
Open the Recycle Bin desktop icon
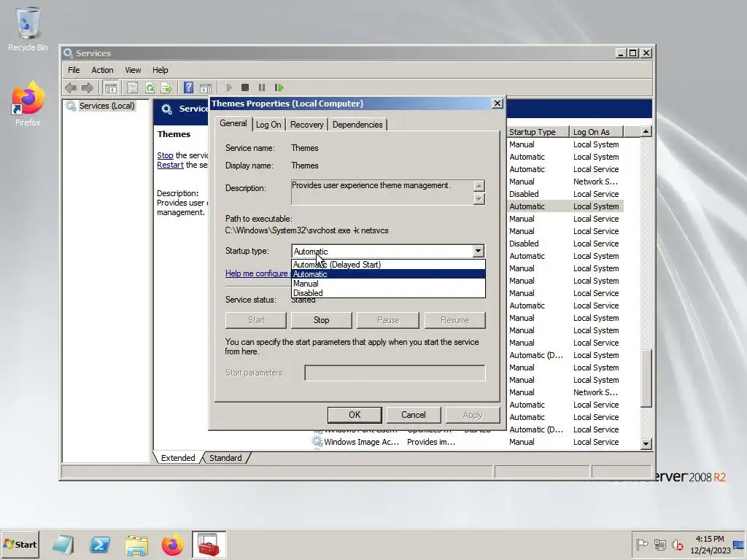[28, 28]
